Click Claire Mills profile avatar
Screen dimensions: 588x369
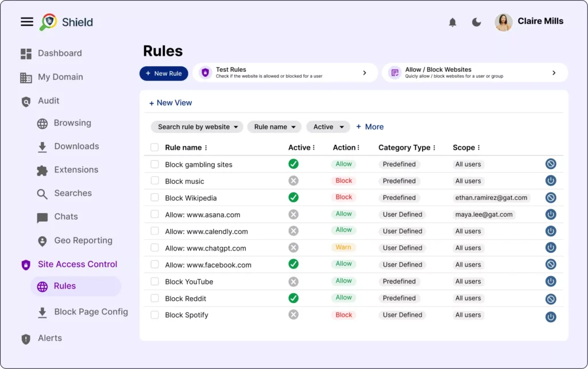coord(504,22)
